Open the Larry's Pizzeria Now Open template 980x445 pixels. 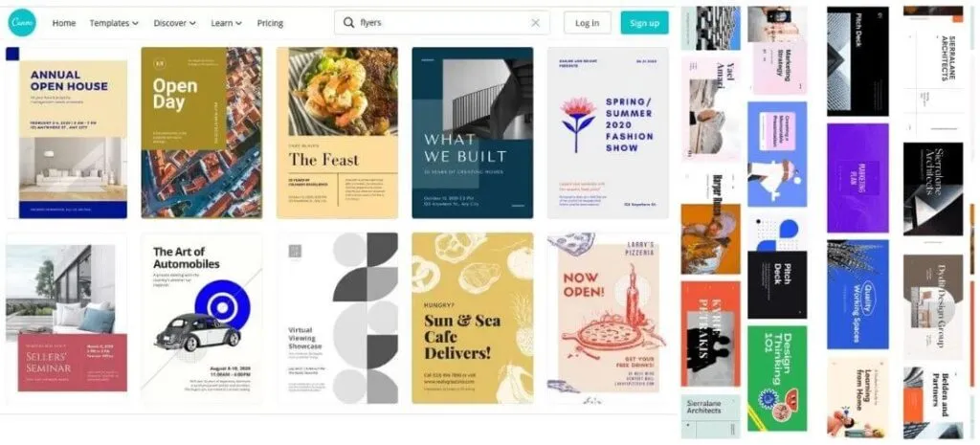tap(608, 318)
